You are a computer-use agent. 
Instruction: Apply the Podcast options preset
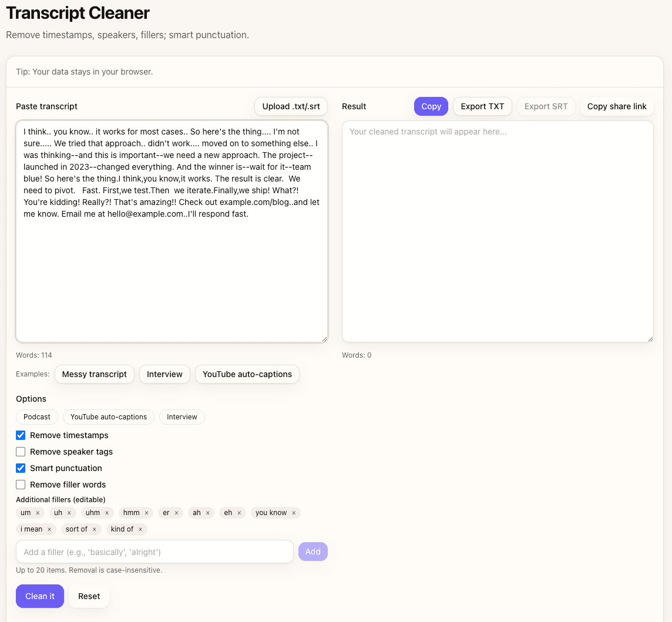[37, 417]
